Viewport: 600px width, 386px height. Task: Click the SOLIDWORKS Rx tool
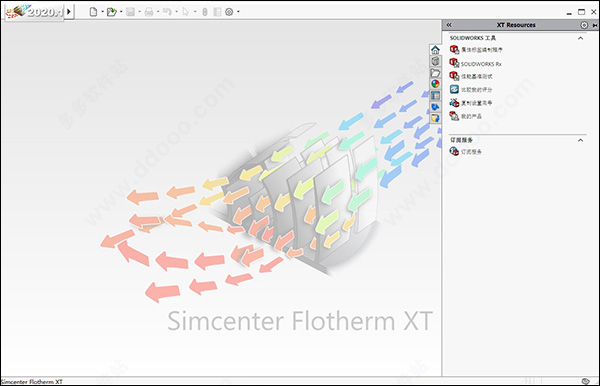click(x=475, y=63)
